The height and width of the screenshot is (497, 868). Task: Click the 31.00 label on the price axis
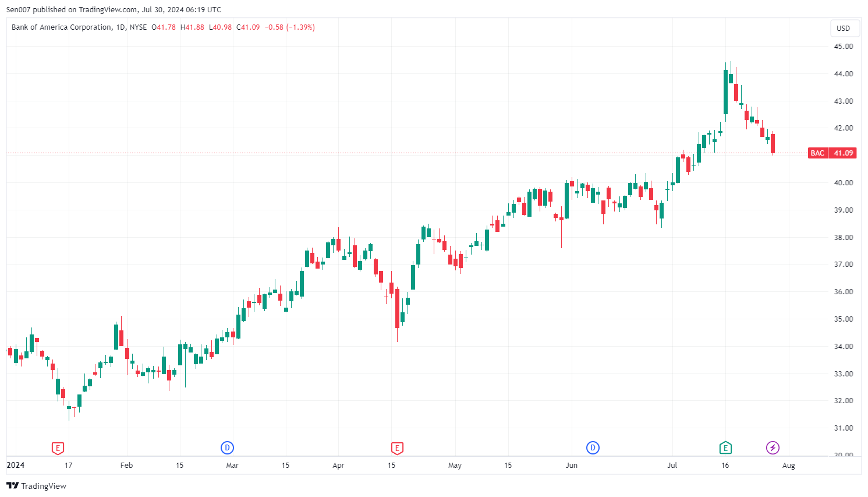tap(843, 428)
